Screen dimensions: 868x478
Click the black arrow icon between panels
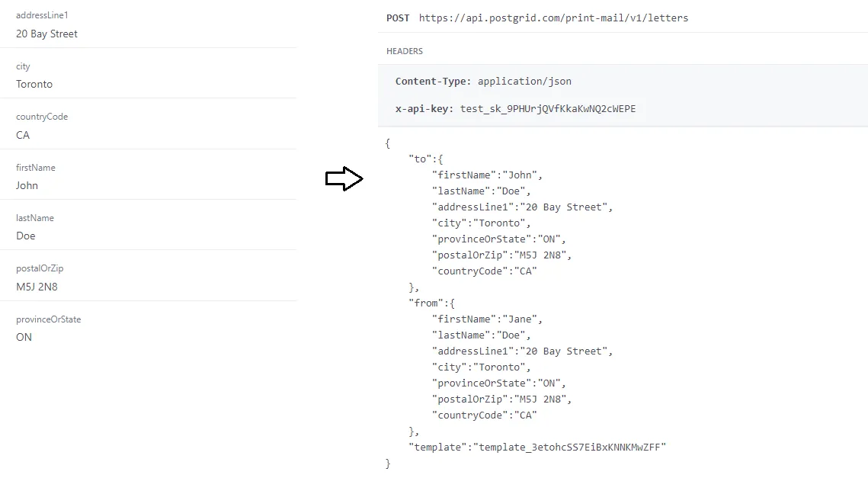[x=344, y=178]
